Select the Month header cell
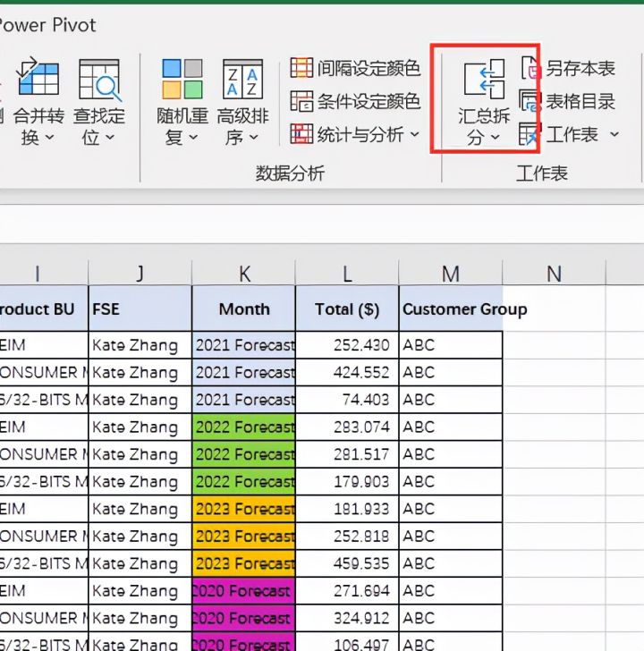Screen dimensions: 644x651 click(x=243, y=309)
